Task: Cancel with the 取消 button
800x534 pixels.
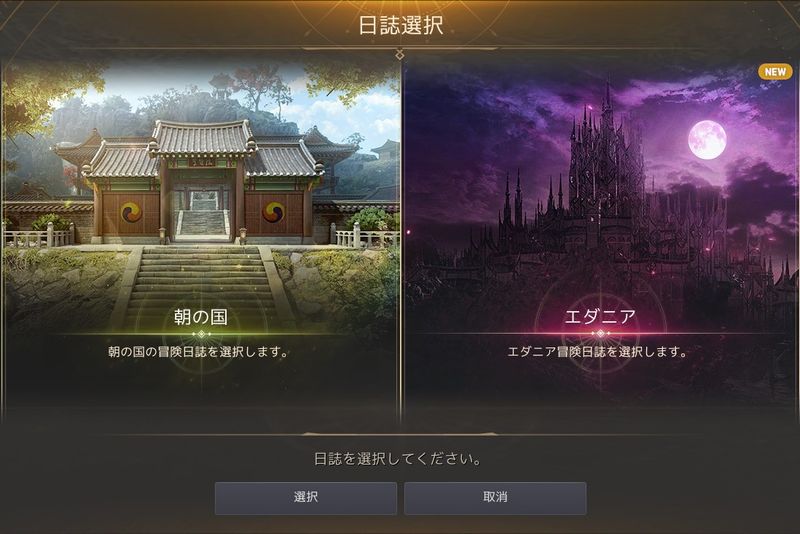Action: pos(495,498)
